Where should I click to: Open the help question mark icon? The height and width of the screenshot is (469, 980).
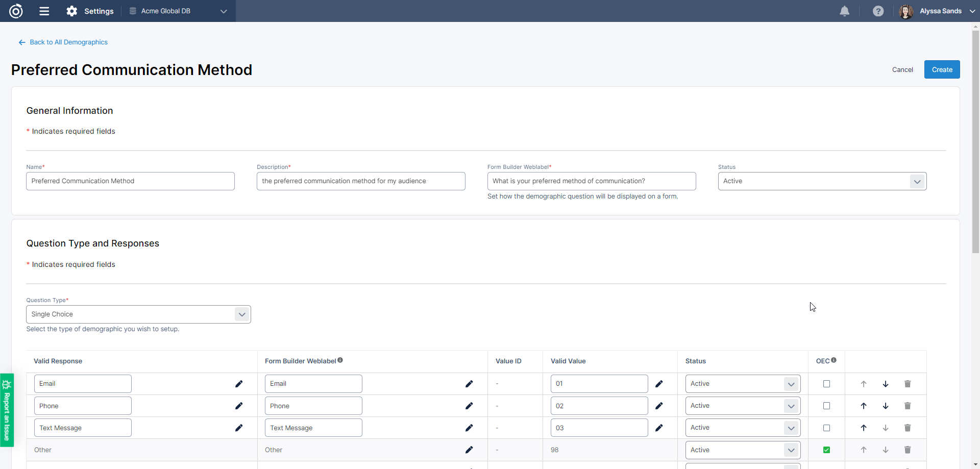click(878, 11)
